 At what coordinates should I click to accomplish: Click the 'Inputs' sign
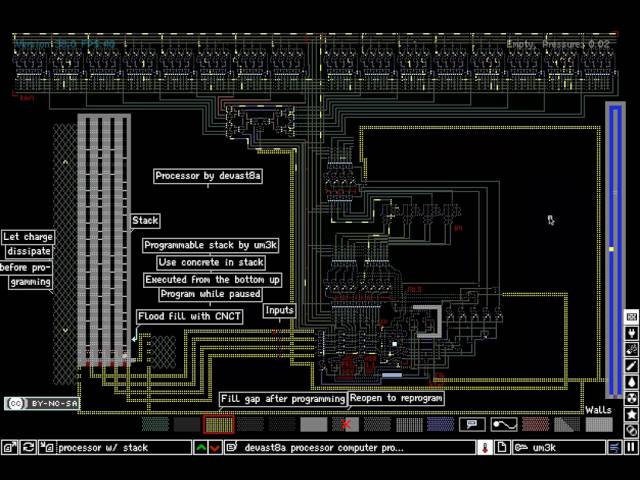click(279, 310)
